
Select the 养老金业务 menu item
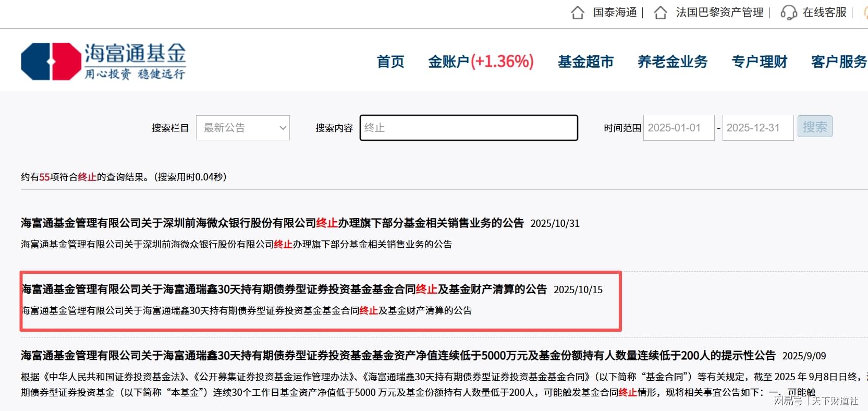673,62
